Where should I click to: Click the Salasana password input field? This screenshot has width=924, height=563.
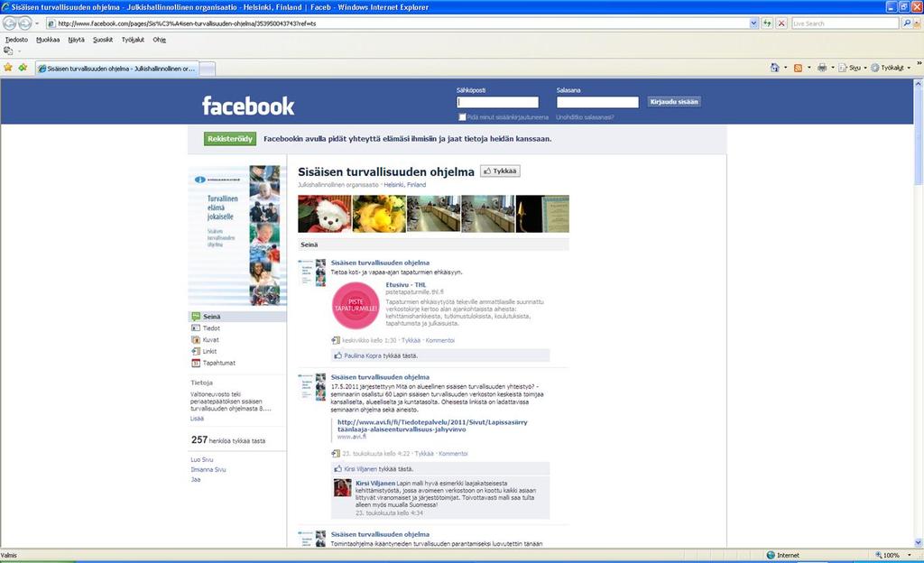[x=597, y=103]
